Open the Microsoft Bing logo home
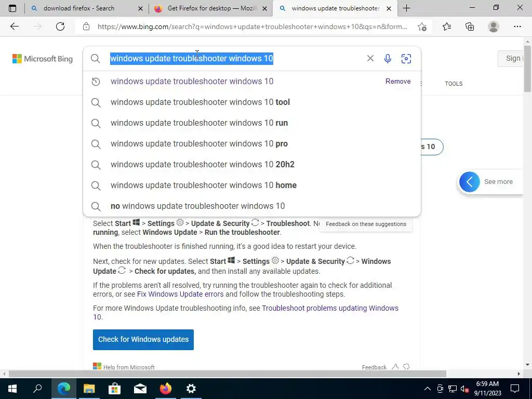Screen dimensions: 532x399 pos(43,59)
